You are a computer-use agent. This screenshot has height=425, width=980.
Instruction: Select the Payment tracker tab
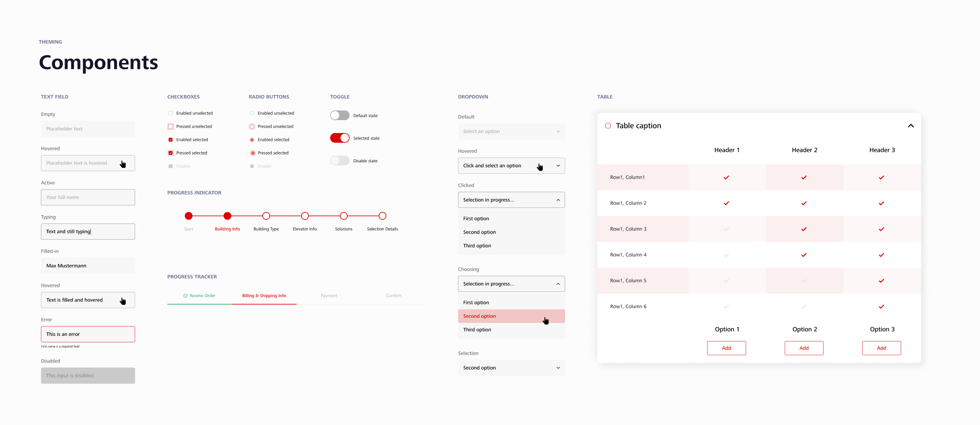(329, 296)
